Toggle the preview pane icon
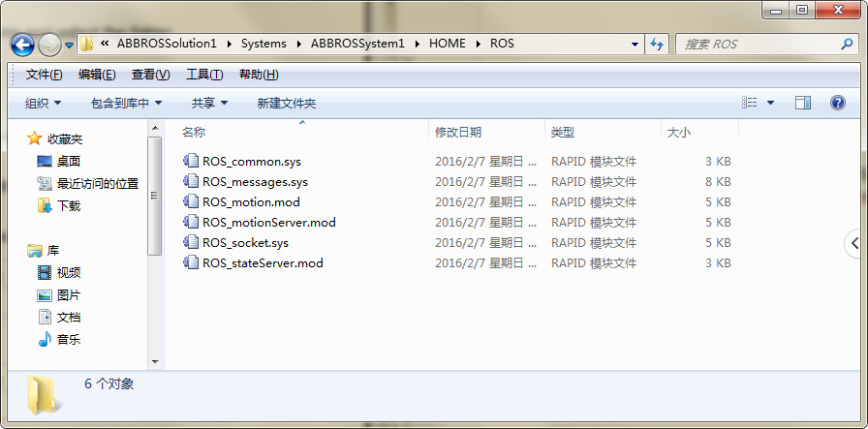The image size is (868, 429). coord(803,103)
